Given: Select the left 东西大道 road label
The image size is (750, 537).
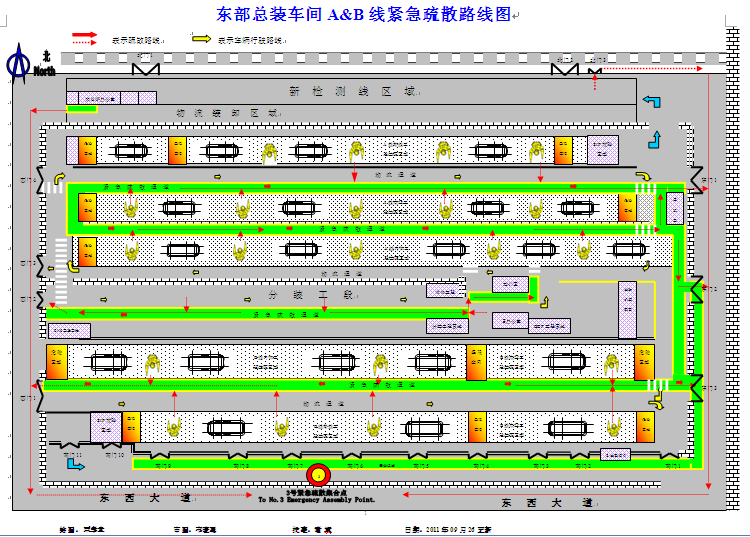Looking at the screenshot, I should (145, 498).
